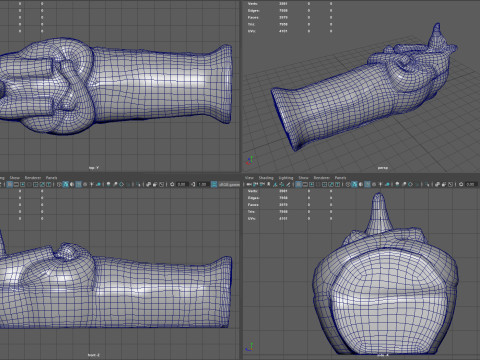Viewport: 480px width, 360px height.
Task: Click use all lights icon in front view
Action: 91,184
